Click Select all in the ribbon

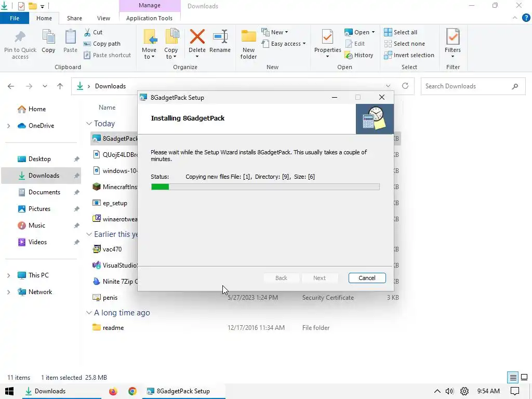coord(401,32)
